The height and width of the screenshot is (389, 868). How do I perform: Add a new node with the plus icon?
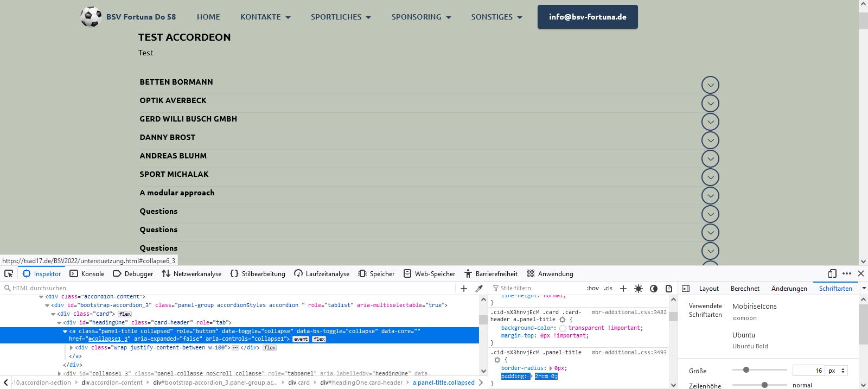coord(463,289)
